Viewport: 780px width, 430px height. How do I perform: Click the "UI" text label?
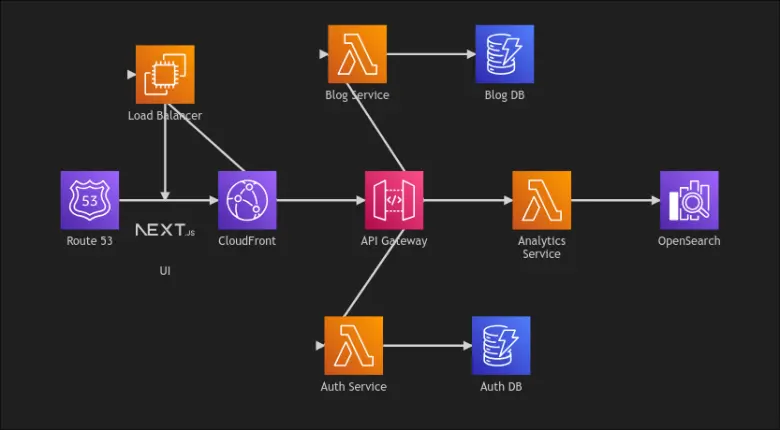coord(165,271)
